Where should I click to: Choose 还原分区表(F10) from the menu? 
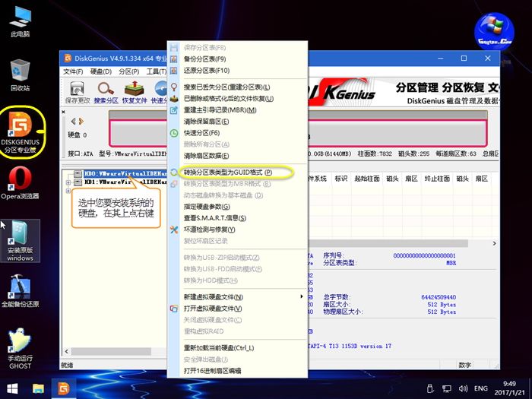[237, 71]
